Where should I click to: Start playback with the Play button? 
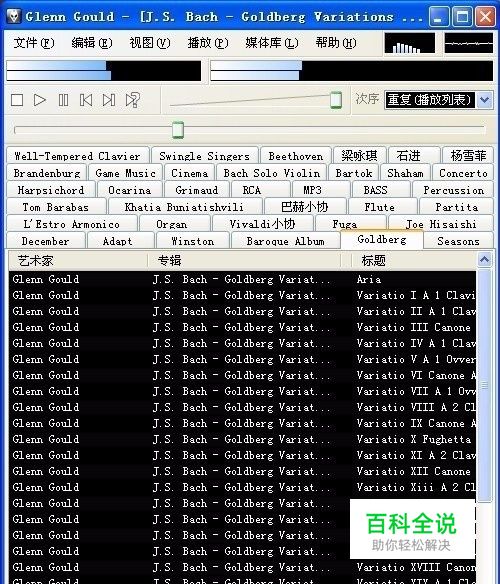click(x=40, y=100)
